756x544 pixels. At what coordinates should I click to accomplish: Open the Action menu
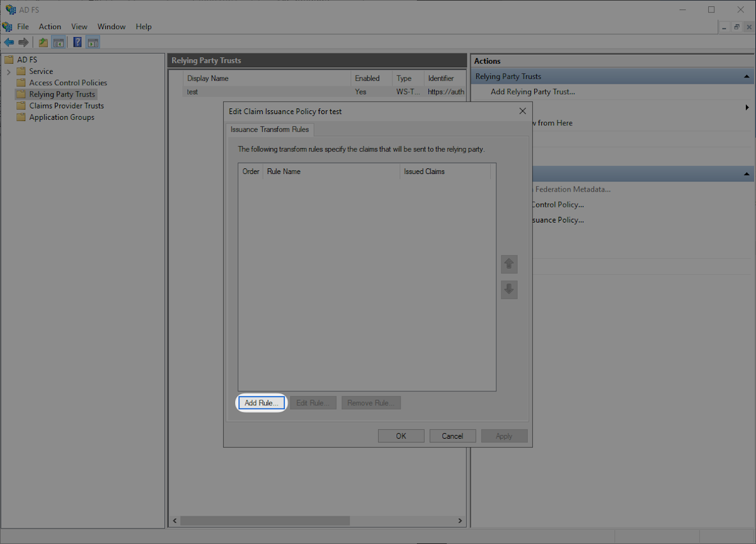[x=50, y=26]
